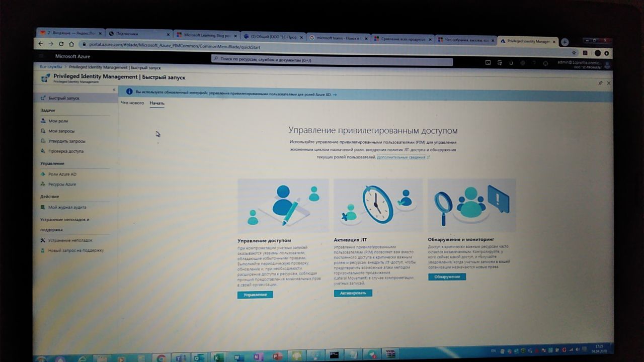Screen dimensions: 644x362
Task: Close the Privileged Identity Management blade
Action: tap(609, 83)
